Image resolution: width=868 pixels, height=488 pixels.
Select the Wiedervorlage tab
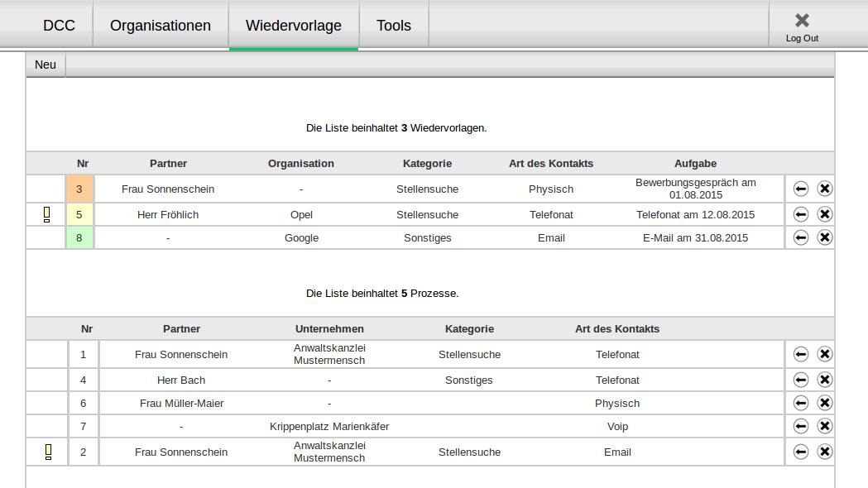pyautogui.click(x=294, y=26)
